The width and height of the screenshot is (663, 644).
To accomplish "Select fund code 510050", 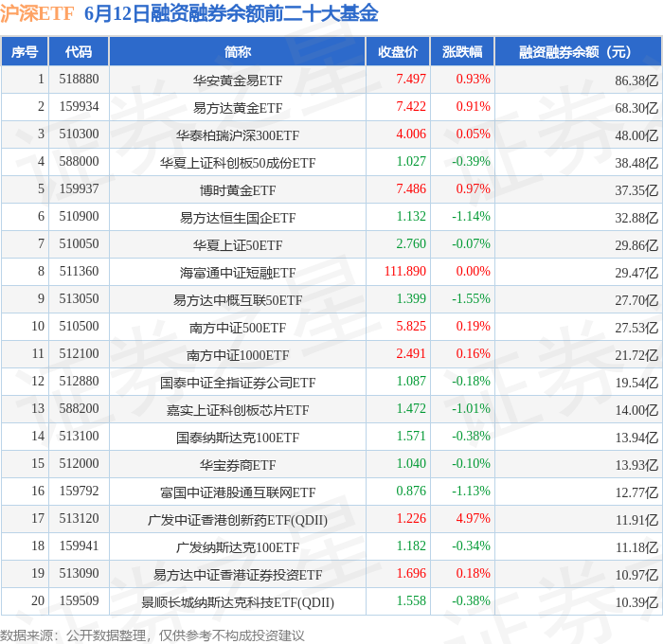I will tap(79, 244).
